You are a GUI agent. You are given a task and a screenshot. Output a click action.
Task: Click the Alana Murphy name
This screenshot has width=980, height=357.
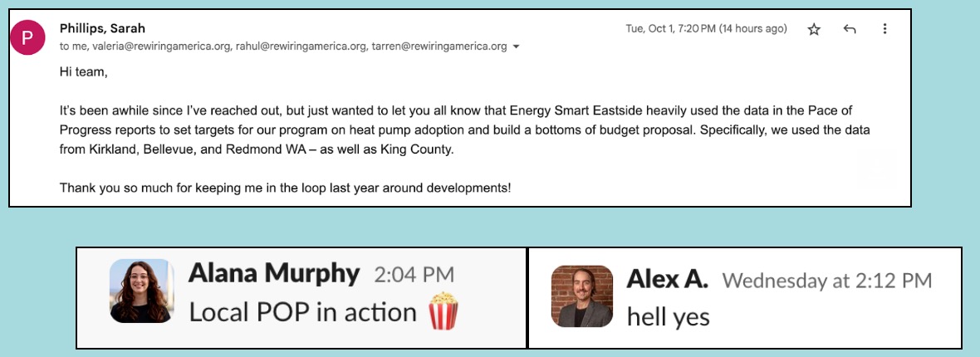pos(274,274)
